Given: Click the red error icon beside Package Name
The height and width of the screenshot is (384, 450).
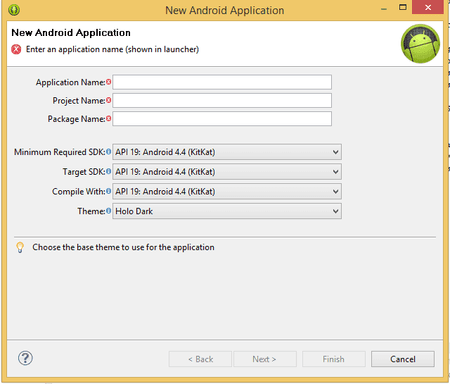Looking at the screenshot, I should [108, 118].
